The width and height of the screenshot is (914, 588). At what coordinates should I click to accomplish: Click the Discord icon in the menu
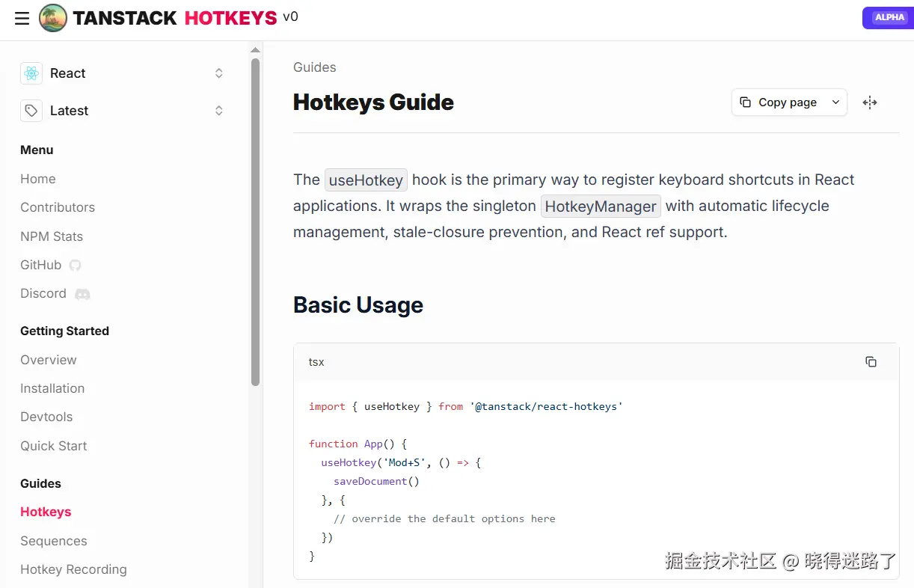pos(82,294)
